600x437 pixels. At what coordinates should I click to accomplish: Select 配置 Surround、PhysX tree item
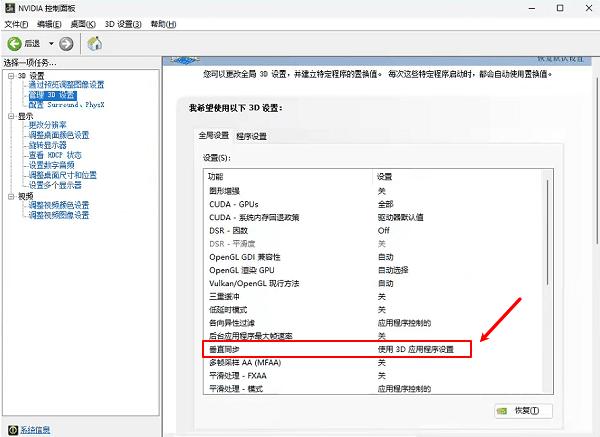click(x=67, y=104)
